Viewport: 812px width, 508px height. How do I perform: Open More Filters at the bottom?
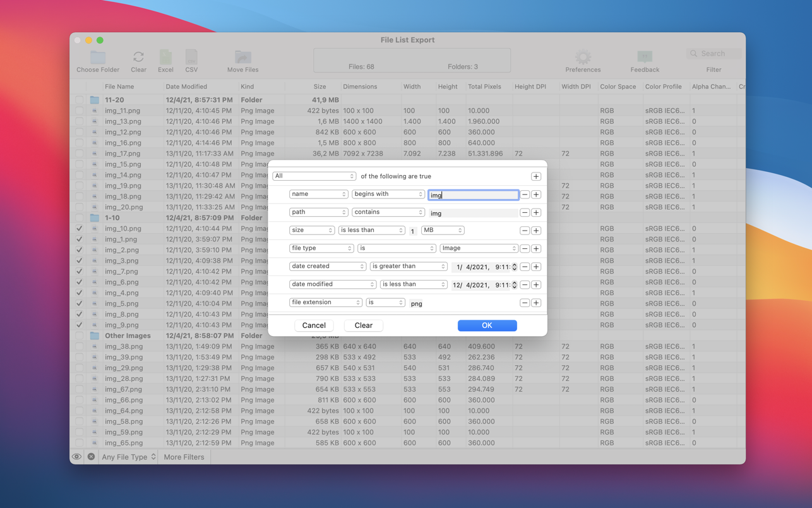pyautogui.click(x=184, y=456)
